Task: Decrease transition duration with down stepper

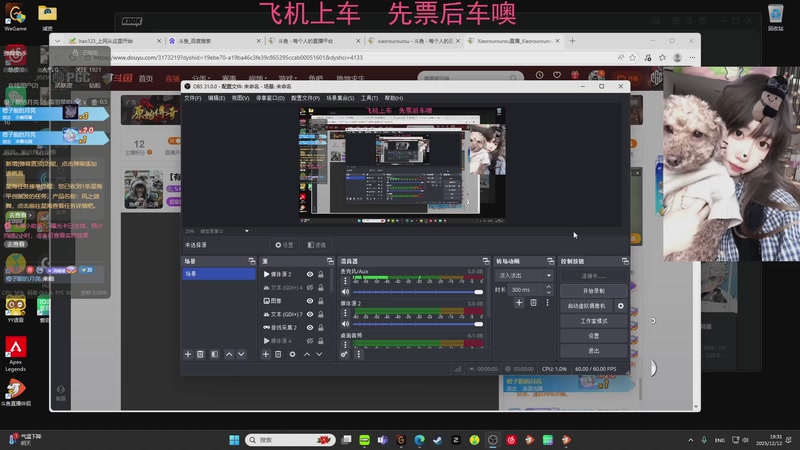Action: [548, 292]
